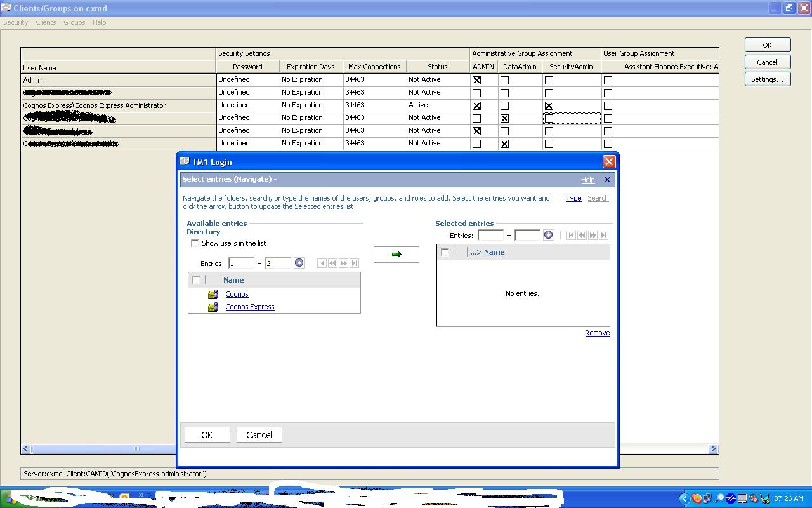Click the Selected entries end field
Viewport: 812px width, 508px height.
click(527, 235)
